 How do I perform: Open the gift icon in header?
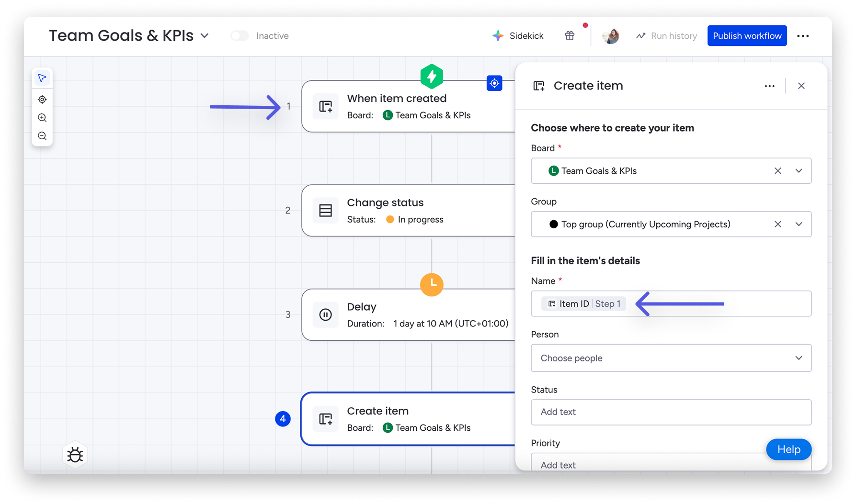pyautogui.click(x=570, y=36)
